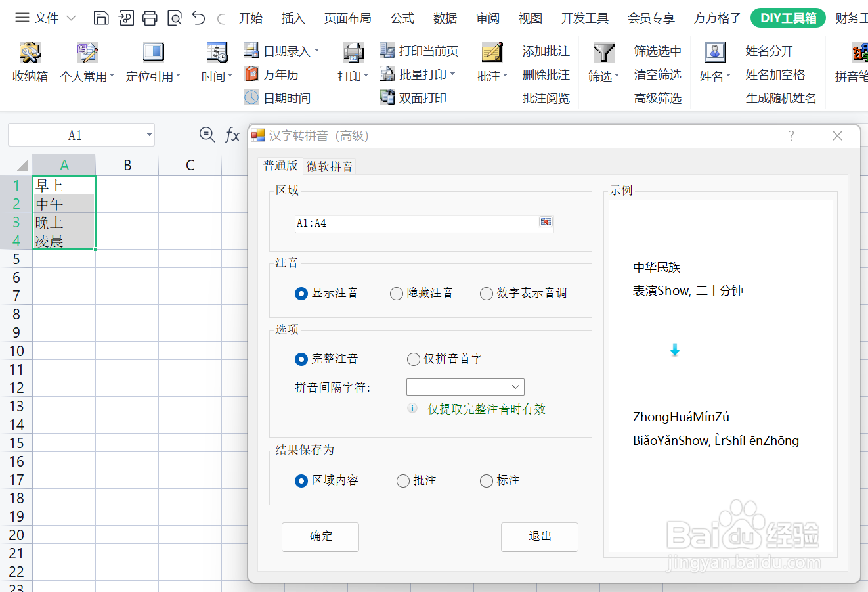Click the 定位引用 icon
The height and width of the screenshot is (592, 868).
[153, 53]
